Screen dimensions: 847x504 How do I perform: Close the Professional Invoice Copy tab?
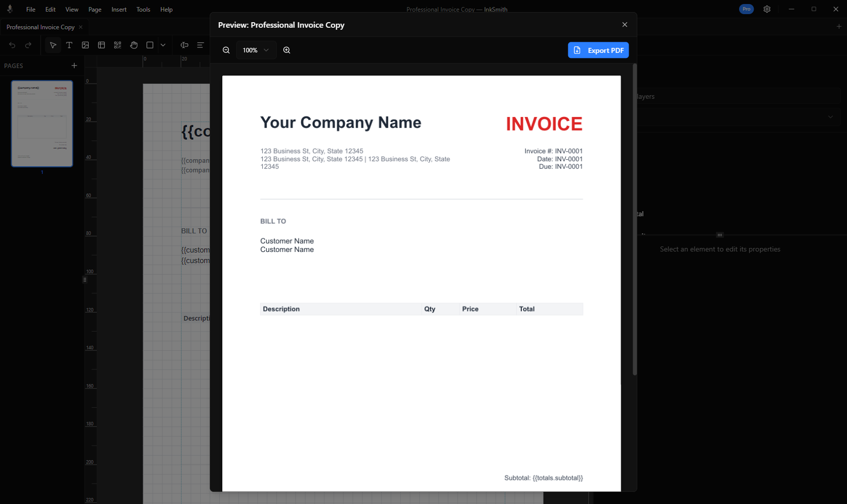(x=81, y=27)
